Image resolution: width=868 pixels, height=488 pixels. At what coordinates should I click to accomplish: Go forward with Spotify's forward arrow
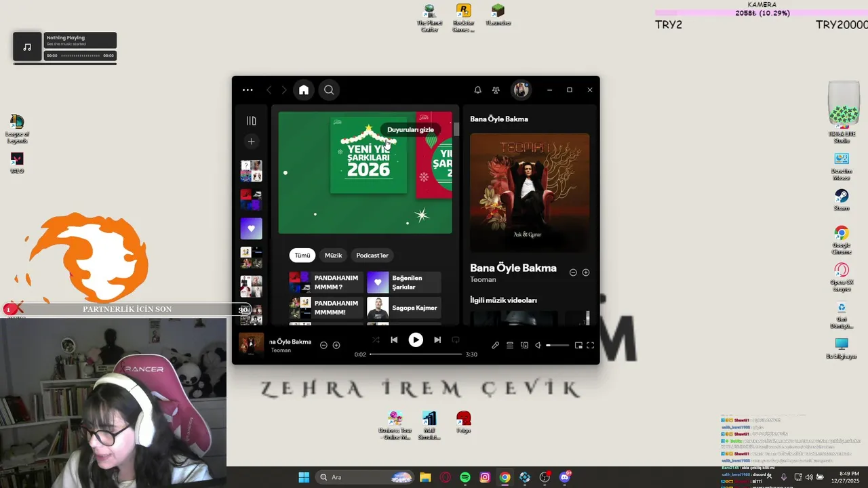(283, 90)
